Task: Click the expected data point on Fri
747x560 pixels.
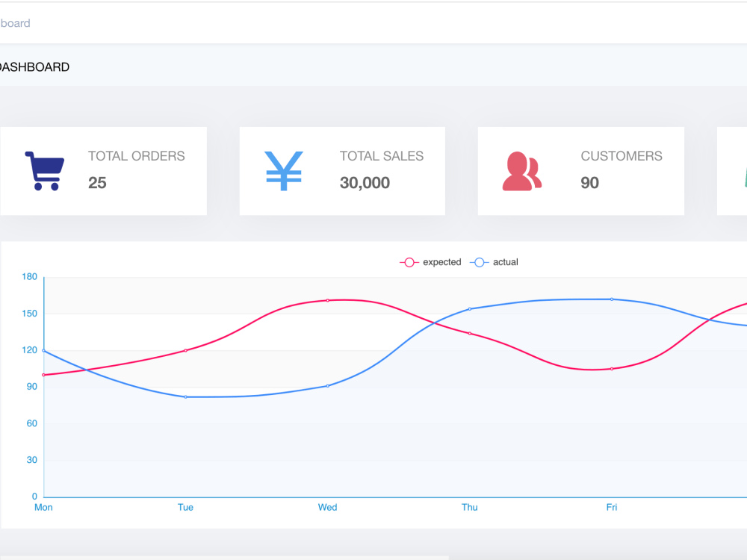Action: (612, 369)
